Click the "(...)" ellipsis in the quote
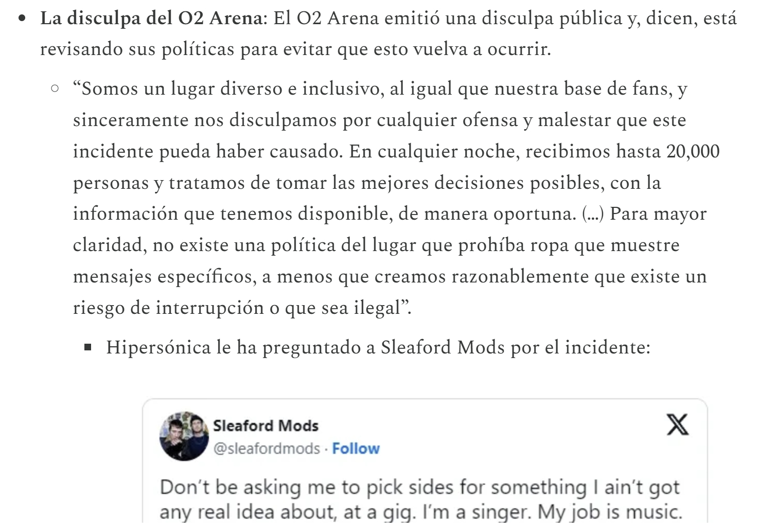 coord(592,214)
